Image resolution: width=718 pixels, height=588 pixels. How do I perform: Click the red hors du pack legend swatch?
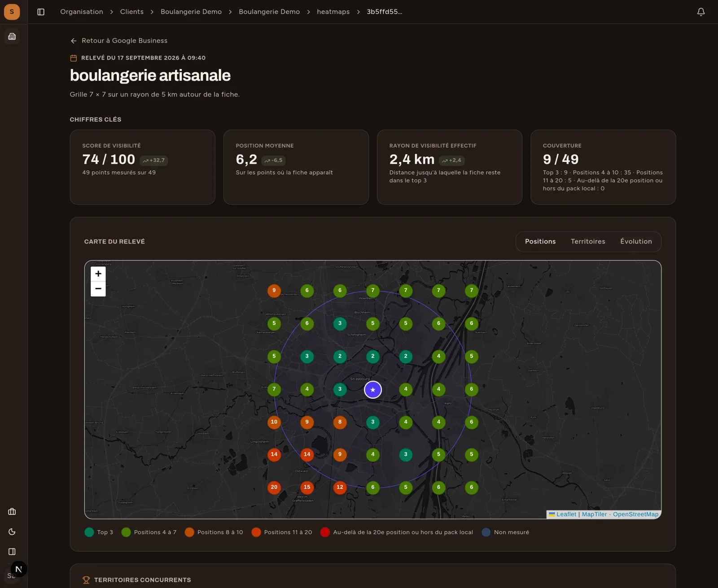point(325,532)
